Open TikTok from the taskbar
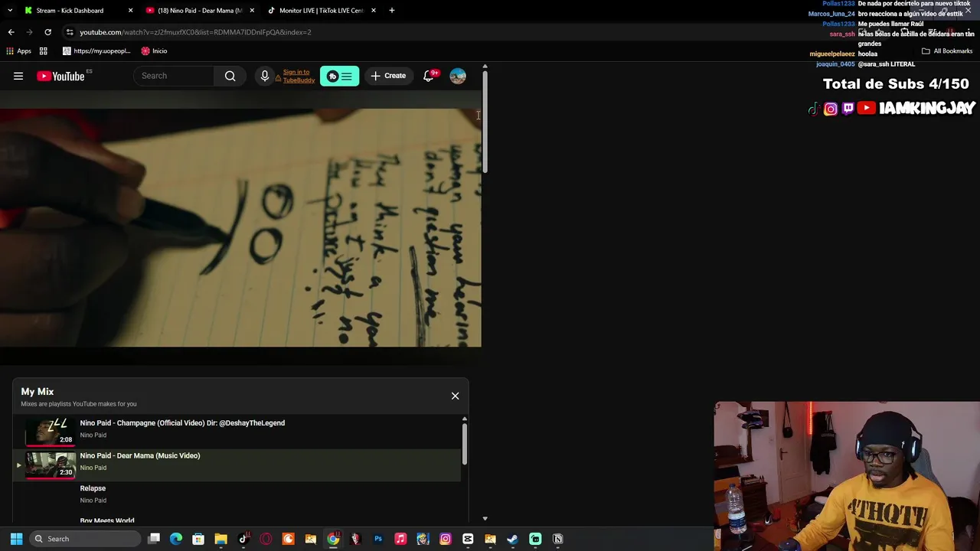980x551 pixels. 243,539
